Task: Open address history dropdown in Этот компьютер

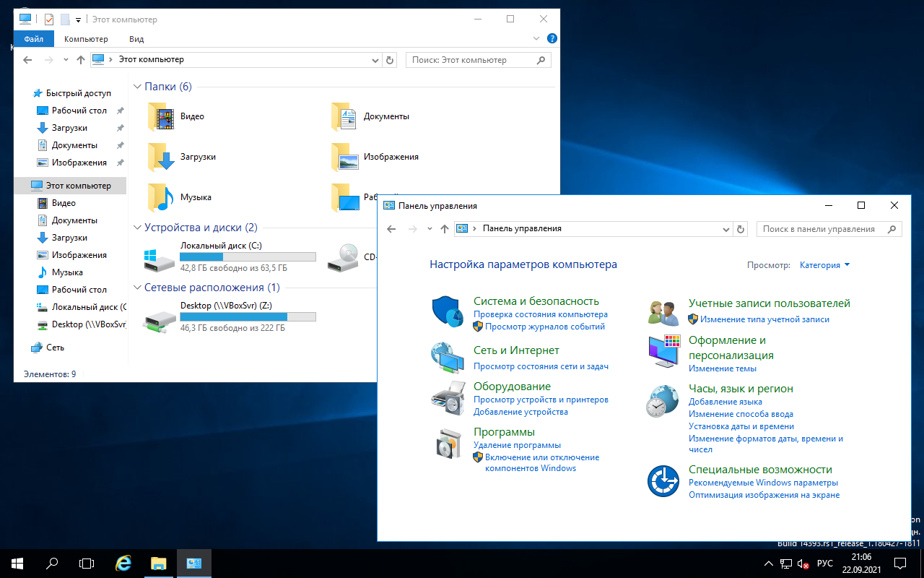Action: [376, 60]
